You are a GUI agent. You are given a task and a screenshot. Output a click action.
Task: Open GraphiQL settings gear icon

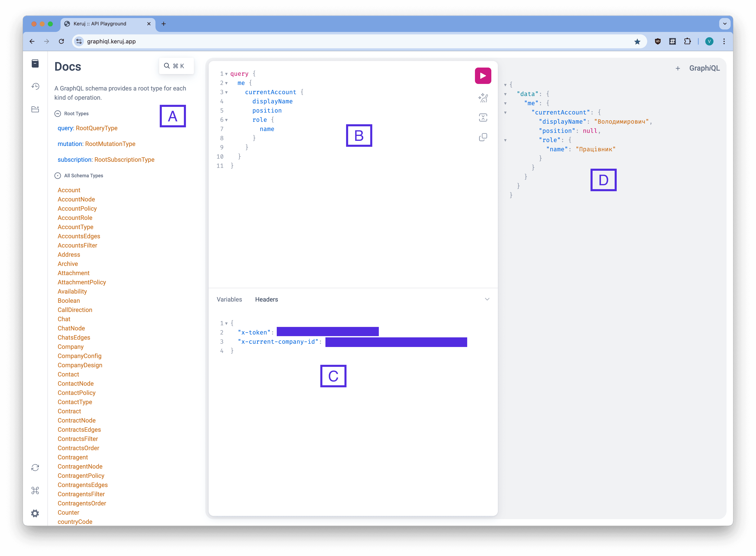click(x=35, y=513)
